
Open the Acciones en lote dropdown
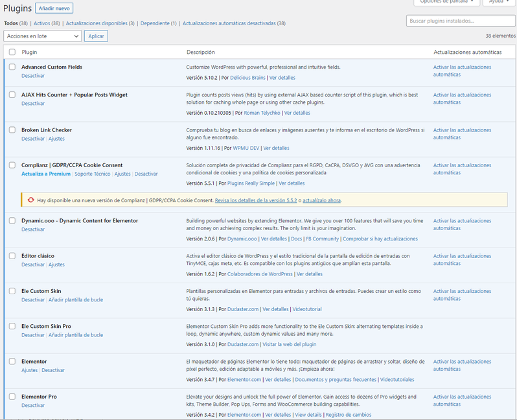[42, 36]
